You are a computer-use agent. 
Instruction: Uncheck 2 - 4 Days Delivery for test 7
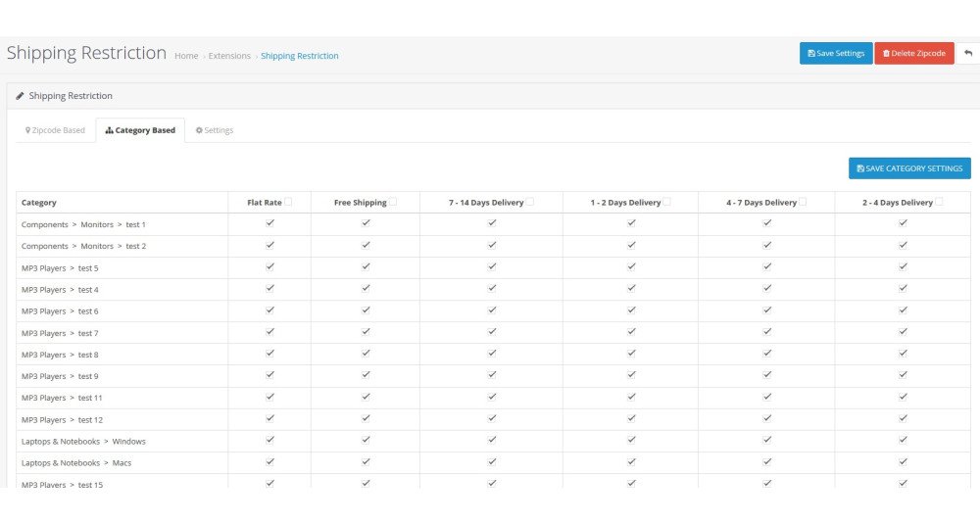coord(904,332)
